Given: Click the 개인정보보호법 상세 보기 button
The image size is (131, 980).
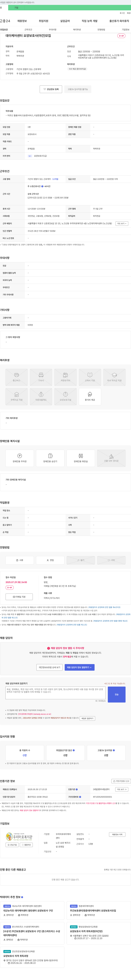Looking at the screenshot, I should coord(50,667).
